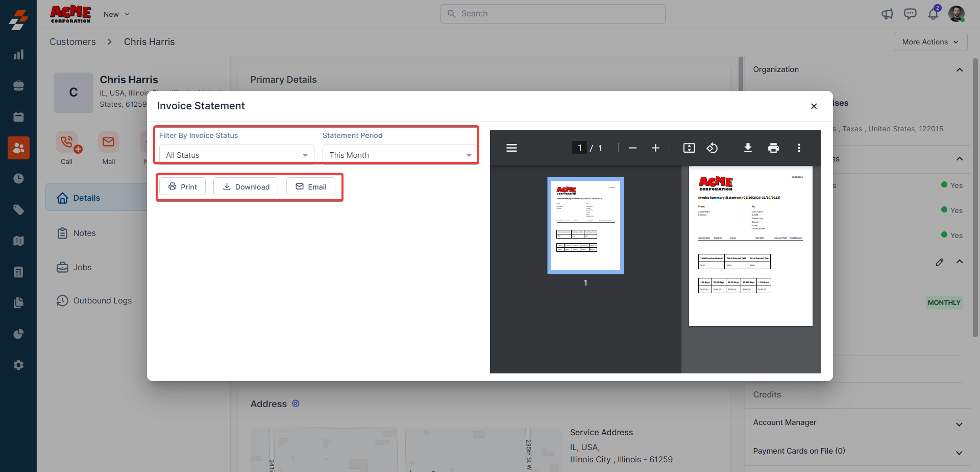Open the Outbound Logs tab

pos(94,300)
